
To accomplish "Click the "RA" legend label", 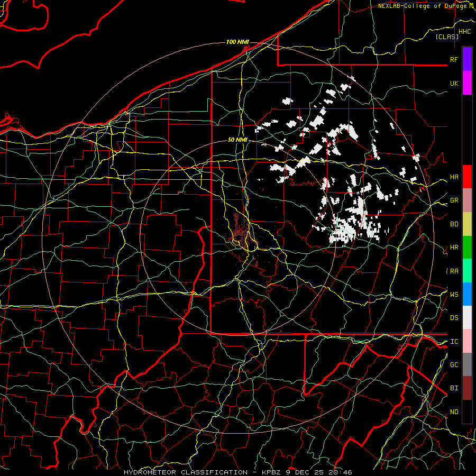I will [454, 271].
